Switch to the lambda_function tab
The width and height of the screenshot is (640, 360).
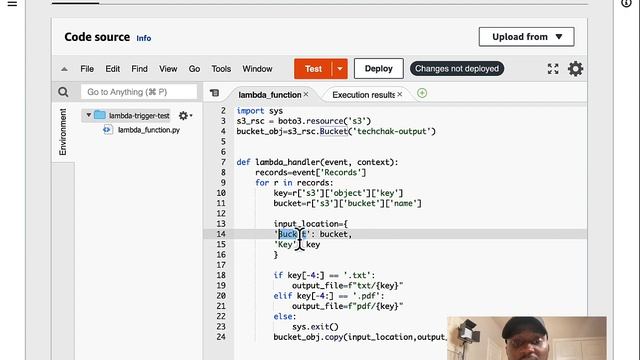[269, 95]
